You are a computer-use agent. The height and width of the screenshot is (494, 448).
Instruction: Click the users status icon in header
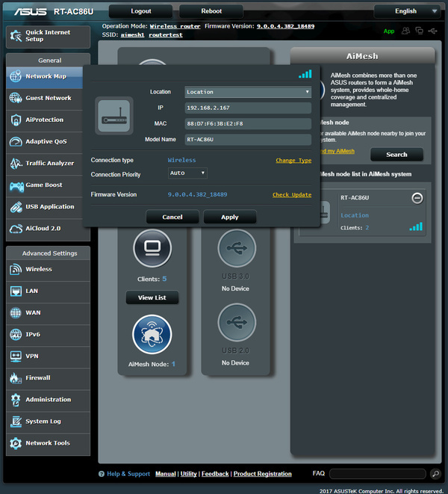(405, 31)
